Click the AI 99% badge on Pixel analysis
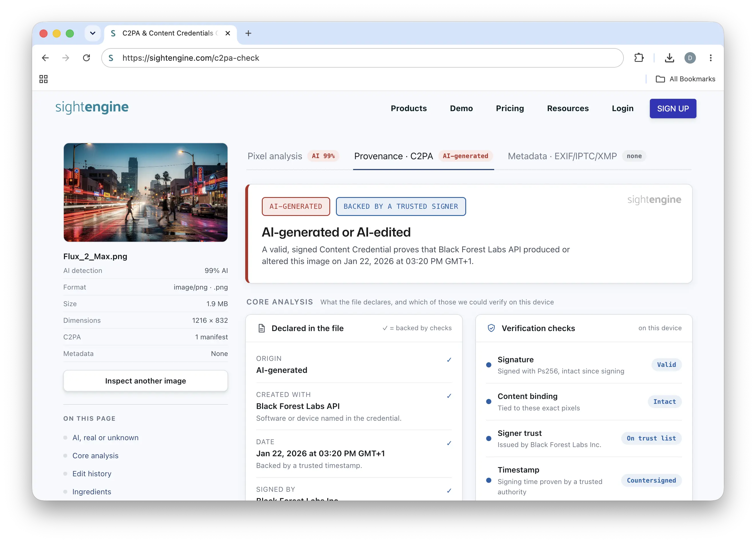The image size is (756, 543). [x=323, y=156]
